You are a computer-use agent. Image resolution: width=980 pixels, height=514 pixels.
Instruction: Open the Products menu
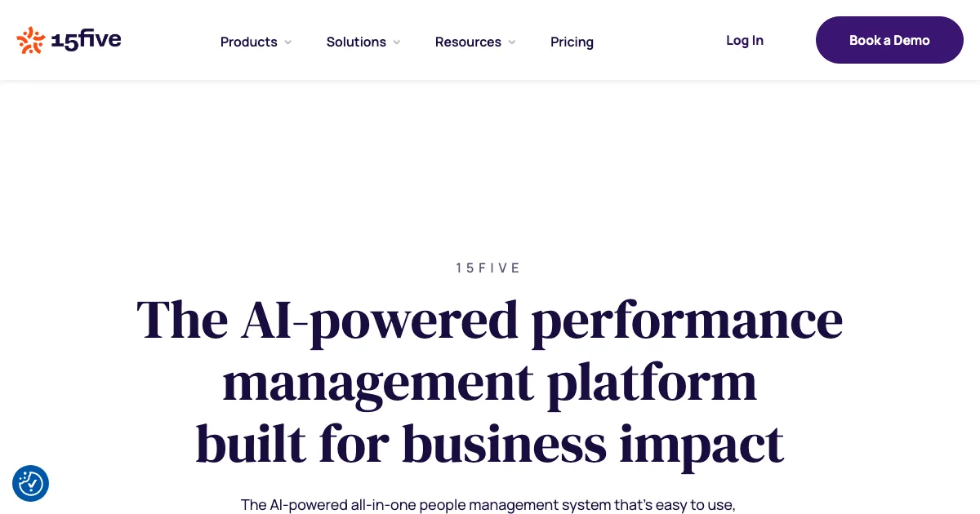249,42
